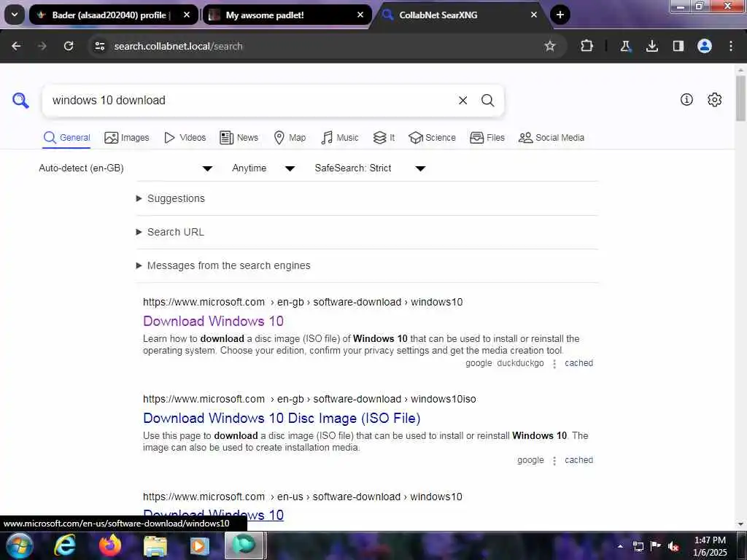Click the microsoft.com en-us windows10 URL
This screenshot has height=560, width=747.
pos(303,497)
